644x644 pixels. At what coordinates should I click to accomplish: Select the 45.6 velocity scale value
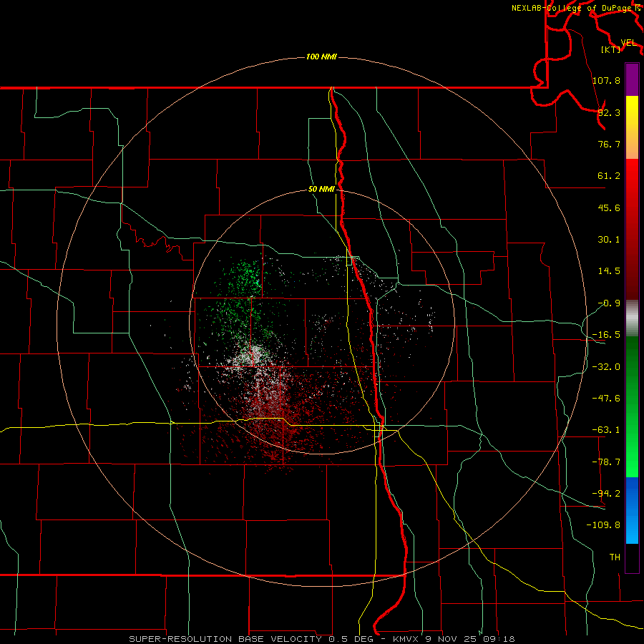point(609,208)
